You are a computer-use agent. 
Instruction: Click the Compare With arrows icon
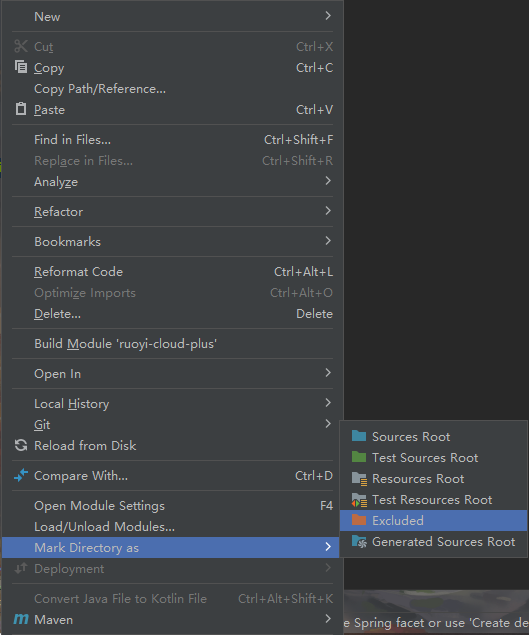click(21, 475)
